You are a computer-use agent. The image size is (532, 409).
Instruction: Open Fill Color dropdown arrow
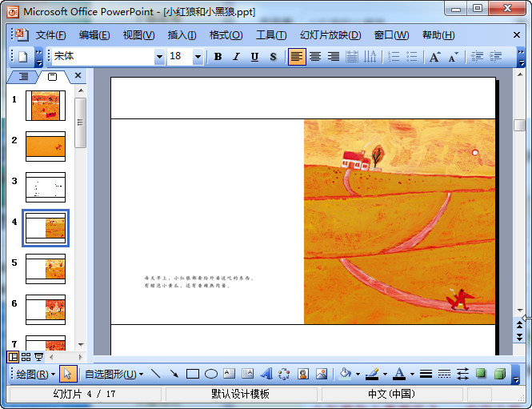(358, 374)
